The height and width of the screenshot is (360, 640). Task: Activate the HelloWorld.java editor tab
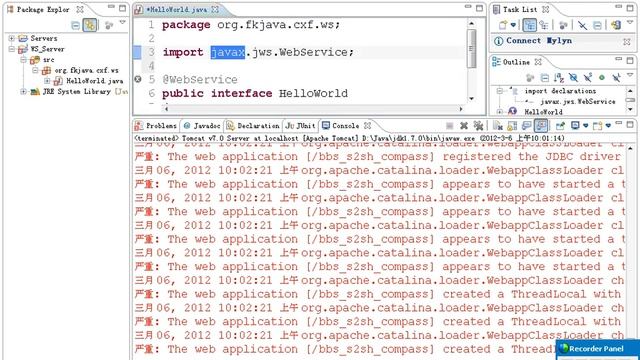tap(177, 9)
